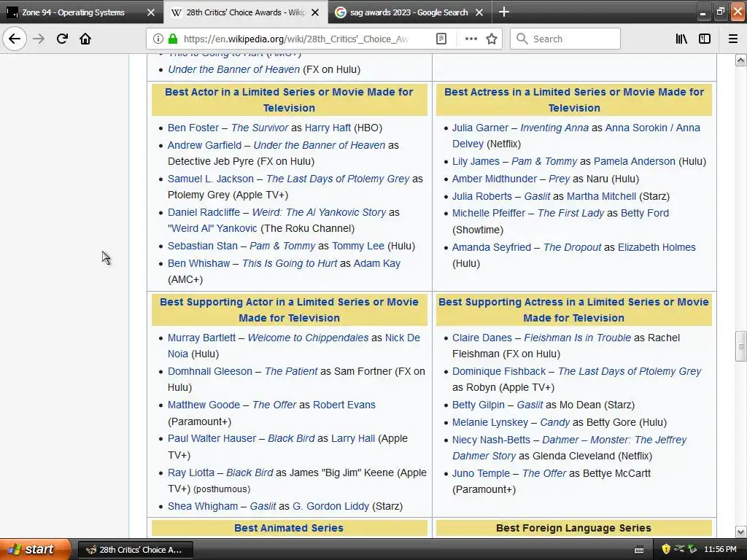Screen dimensions: 747x560
Task: Show site information icon in address bar
Action: pos(158,39)
